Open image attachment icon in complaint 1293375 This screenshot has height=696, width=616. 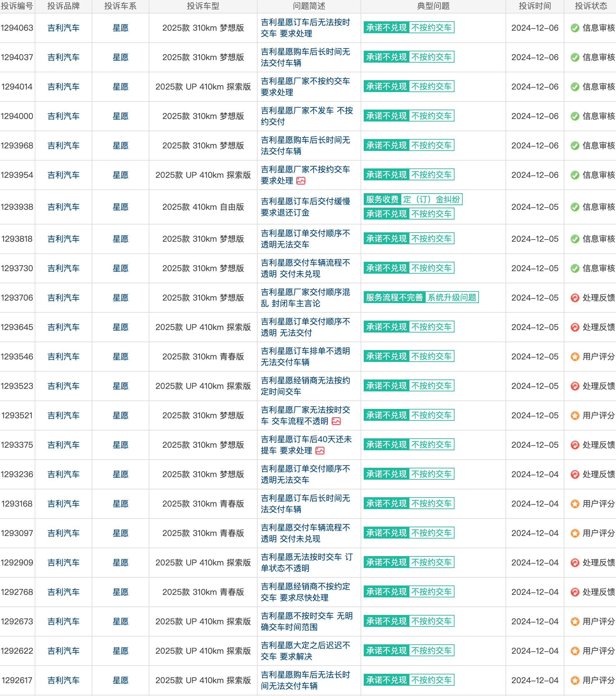(x=320, y=451)
